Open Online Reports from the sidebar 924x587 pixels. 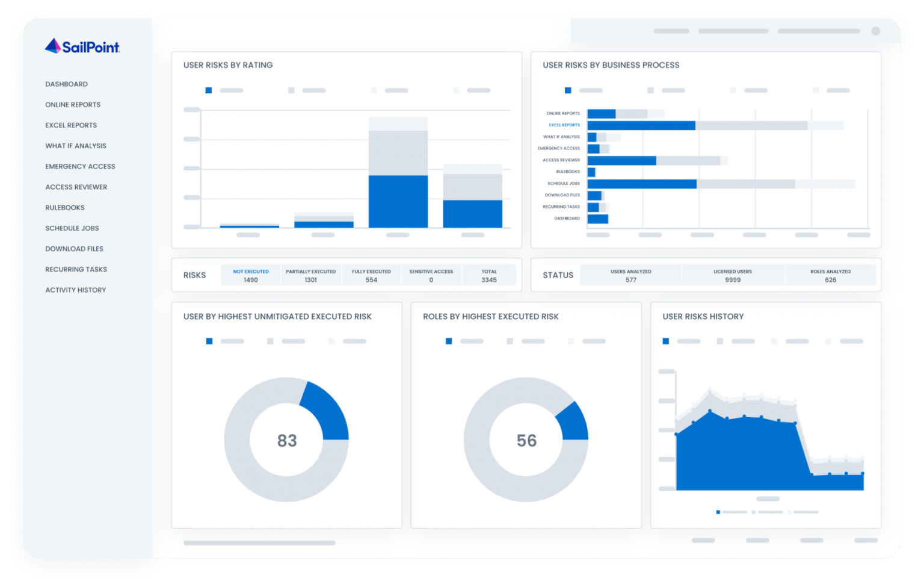coord(73,104)
